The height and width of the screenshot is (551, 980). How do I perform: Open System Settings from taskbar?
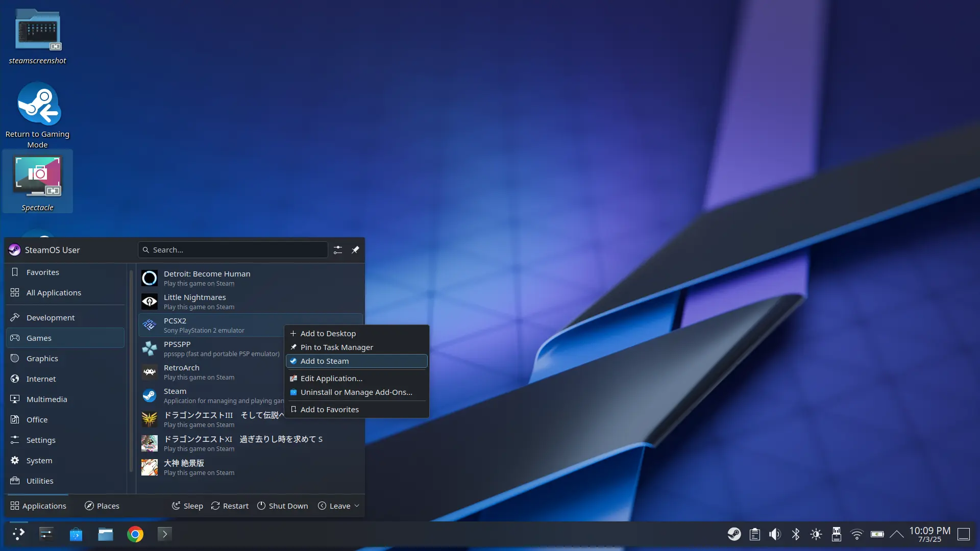pos(46,534)
